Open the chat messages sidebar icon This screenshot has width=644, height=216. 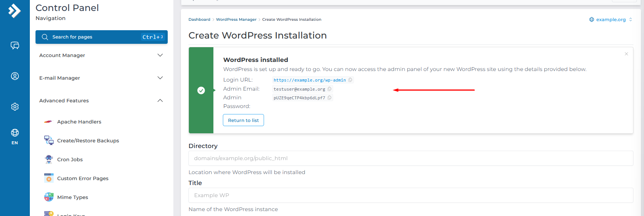tap(15, 46)
